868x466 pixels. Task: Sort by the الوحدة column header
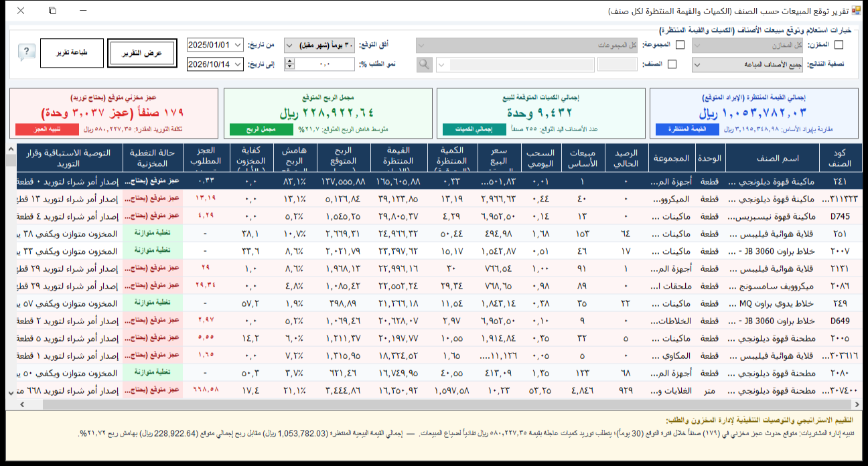click(x=710, y=158)
